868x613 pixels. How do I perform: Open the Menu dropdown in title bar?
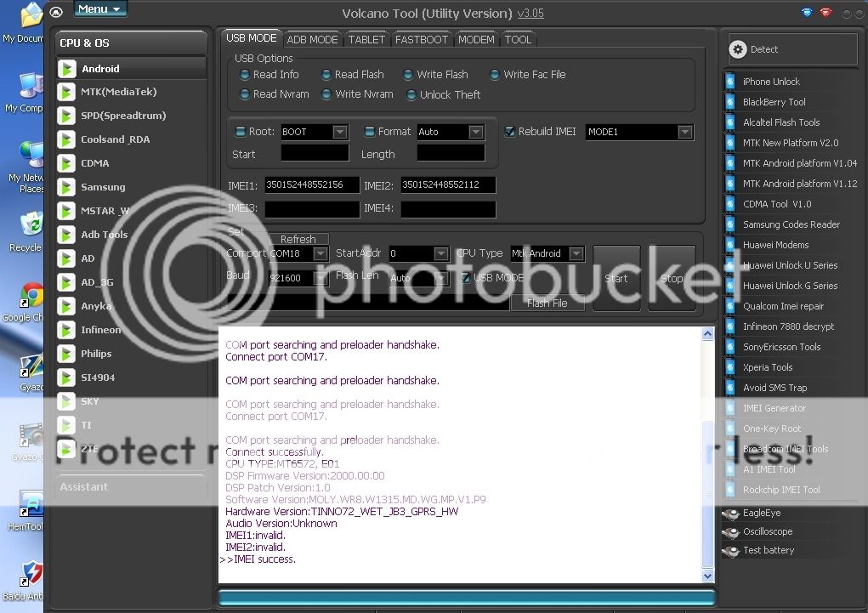100,9
